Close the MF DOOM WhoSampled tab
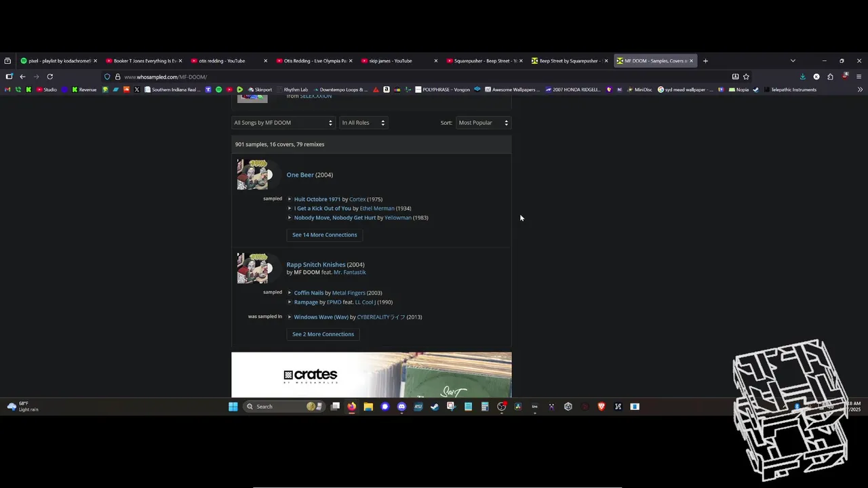Viewport: 868px width, 488px height. 691,61
